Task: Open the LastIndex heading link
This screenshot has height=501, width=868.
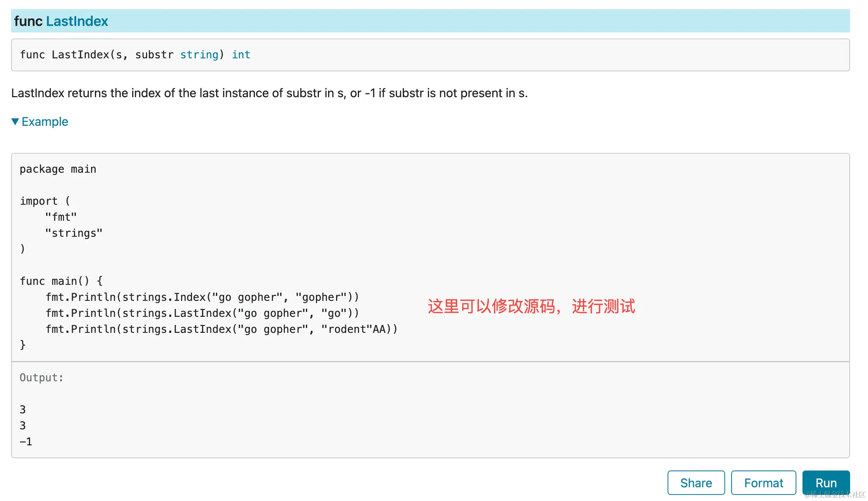Action: 77,21
